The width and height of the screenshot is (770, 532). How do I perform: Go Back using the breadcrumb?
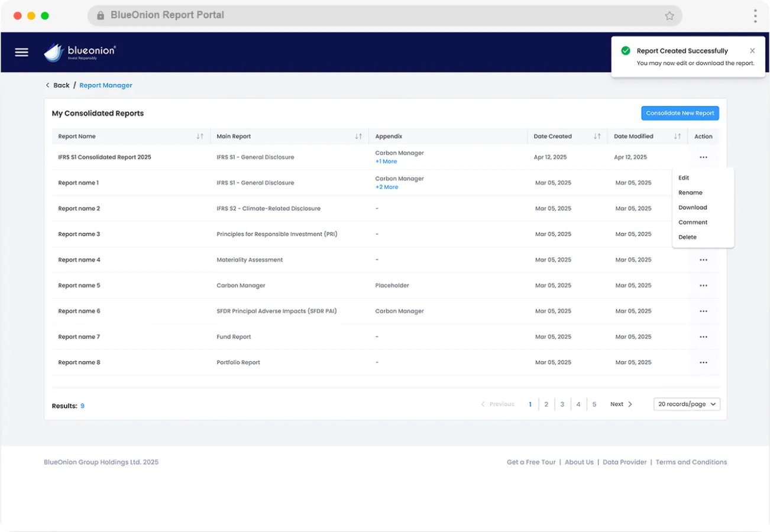[x=57, y=85]
